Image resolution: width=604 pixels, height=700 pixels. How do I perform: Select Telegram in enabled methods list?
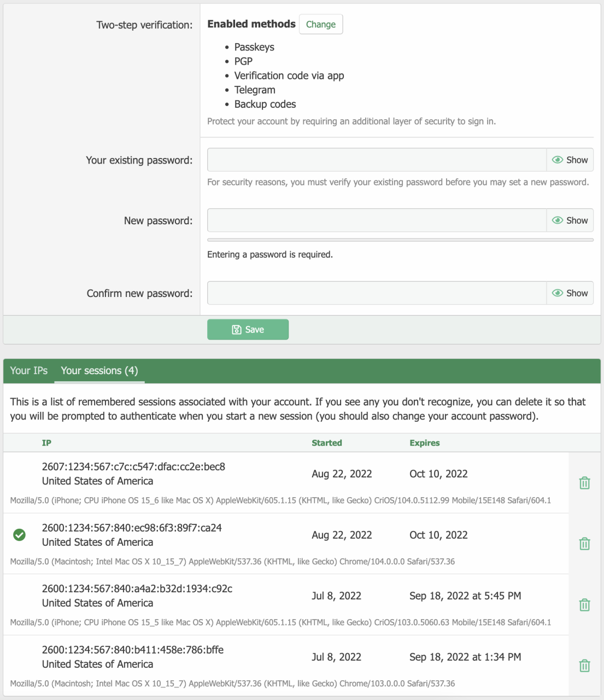[x=255, y=90]
